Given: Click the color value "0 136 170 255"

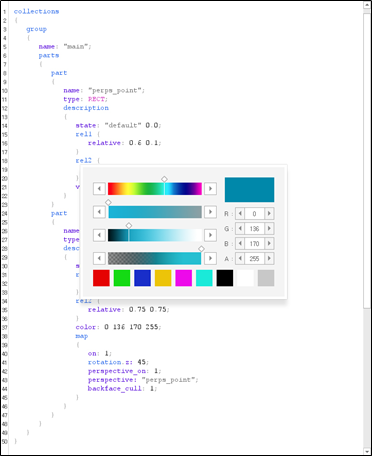Looking at the screenshot, I should pyautogui.click(x=132, y=327).
